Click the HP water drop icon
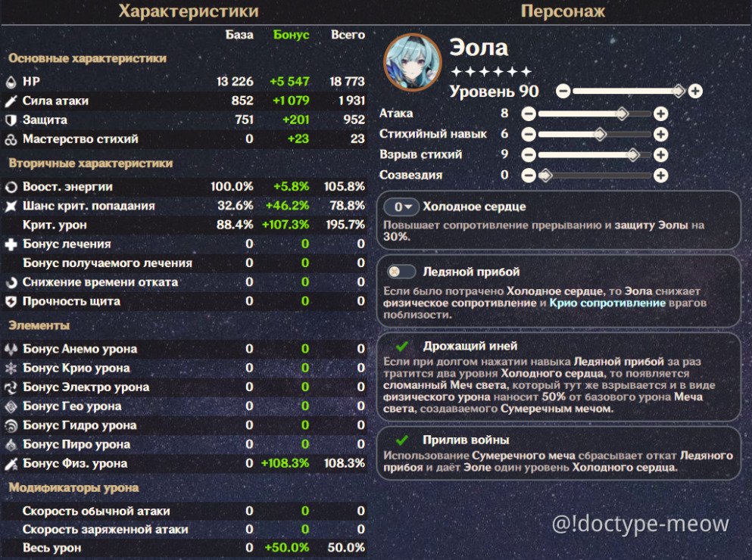 (11, 82)
